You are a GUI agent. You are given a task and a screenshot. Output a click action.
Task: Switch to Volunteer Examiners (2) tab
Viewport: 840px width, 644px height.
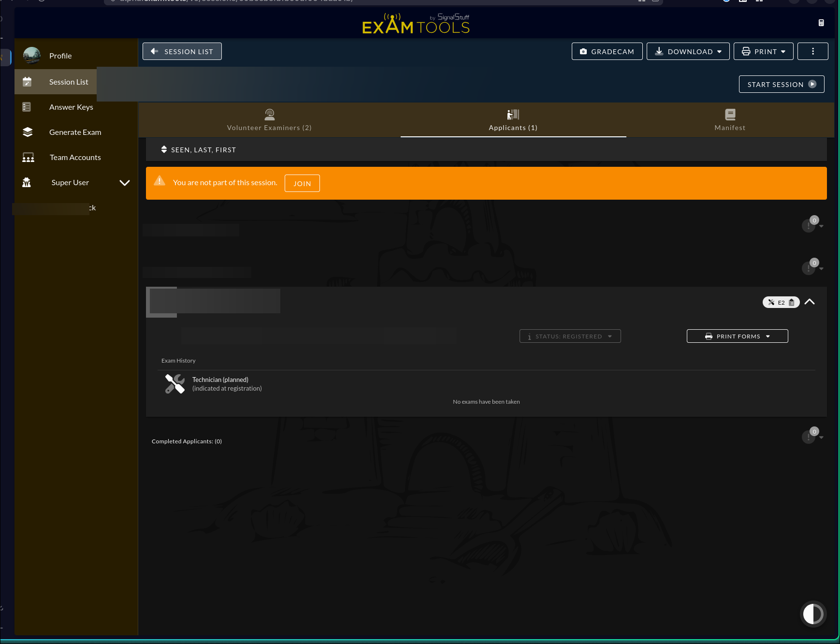(x=270, y=120)
